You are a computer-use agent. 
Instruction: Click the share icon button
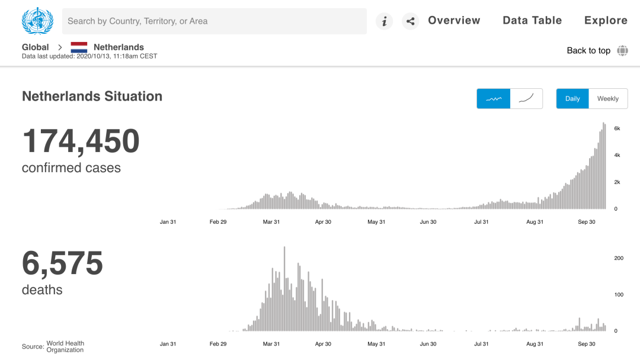point(410,21)
